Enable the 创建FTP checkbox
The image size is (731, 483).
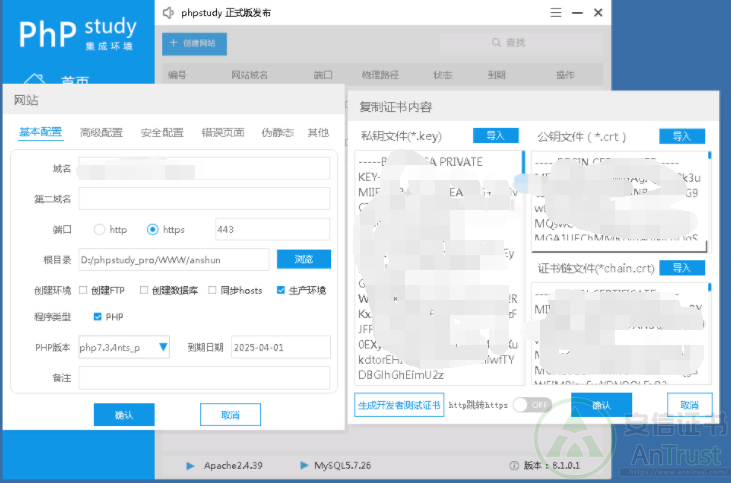click(83, 290)
